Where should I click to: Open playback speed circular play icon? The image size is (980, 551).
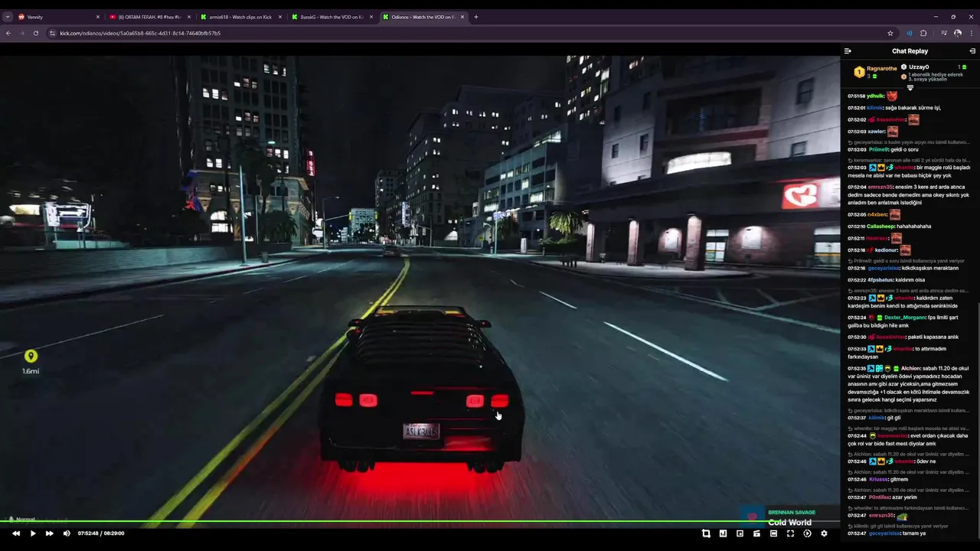point(807,533)
